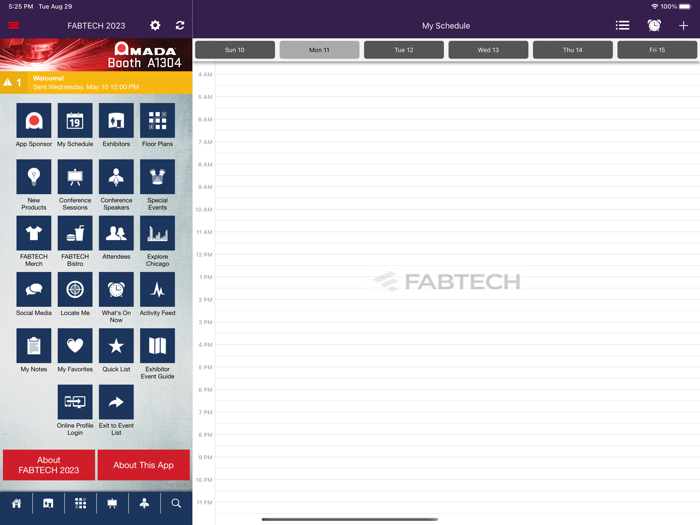Tap Amada Booth A1304 banner
The height and width of the screenshot is (525, 700).
(x=96, y=54)
